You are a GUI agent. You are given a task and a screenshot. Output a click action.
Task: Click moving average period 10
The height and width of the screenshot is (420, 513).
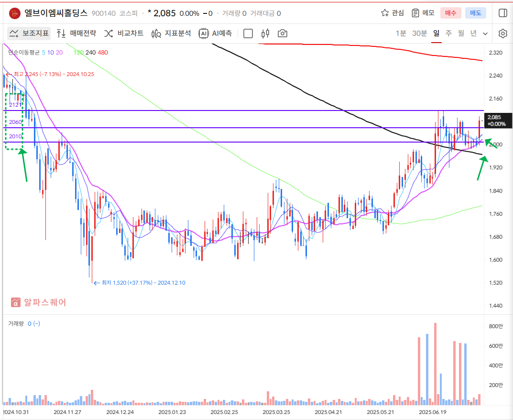[50, 52]
